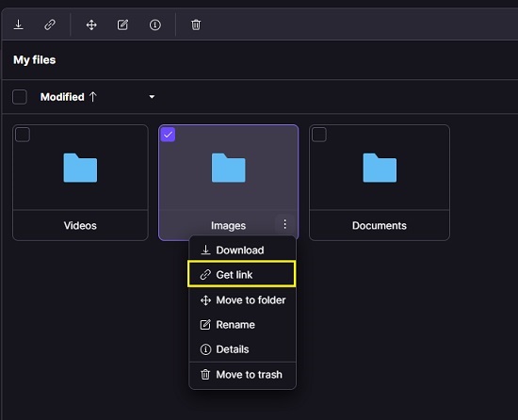Click the details info icon in the toolbar
The width and height of the screenshot is (518, 420).
155,24
